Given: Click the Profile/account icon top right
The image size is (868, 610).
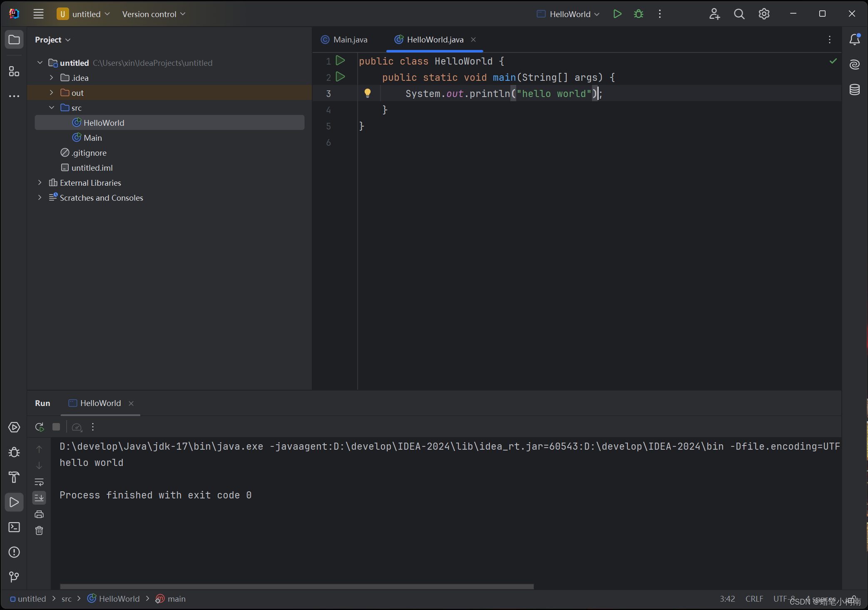Looking at the screenshot, I should tap(714, 14).
